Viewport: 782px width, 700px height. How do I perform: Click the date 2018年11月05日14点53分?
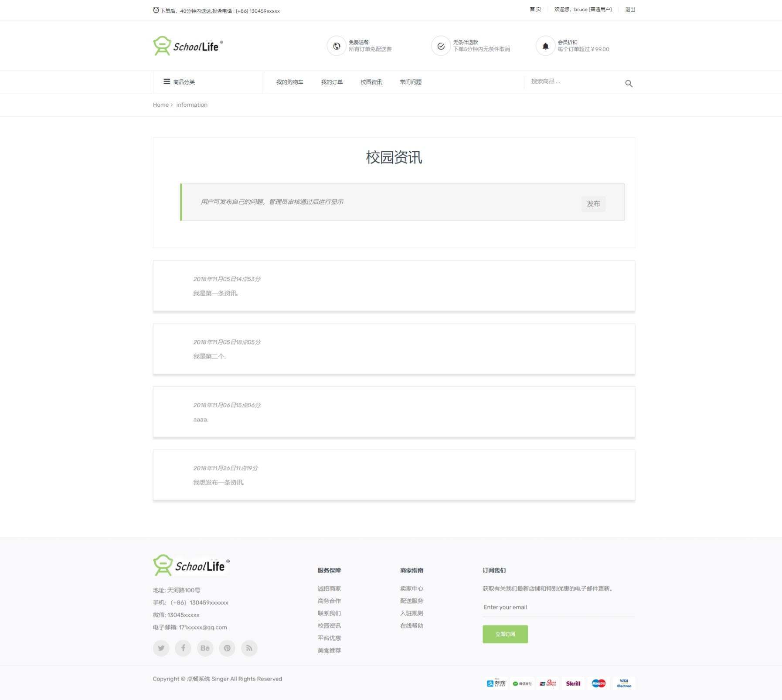(x=227, y=279)
